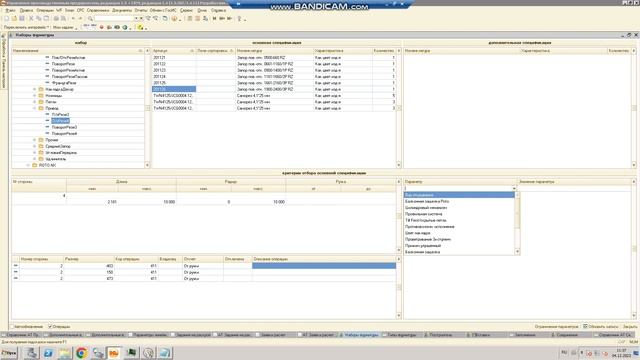Click the yellow icon at second toolbar end

pos(140,27)
